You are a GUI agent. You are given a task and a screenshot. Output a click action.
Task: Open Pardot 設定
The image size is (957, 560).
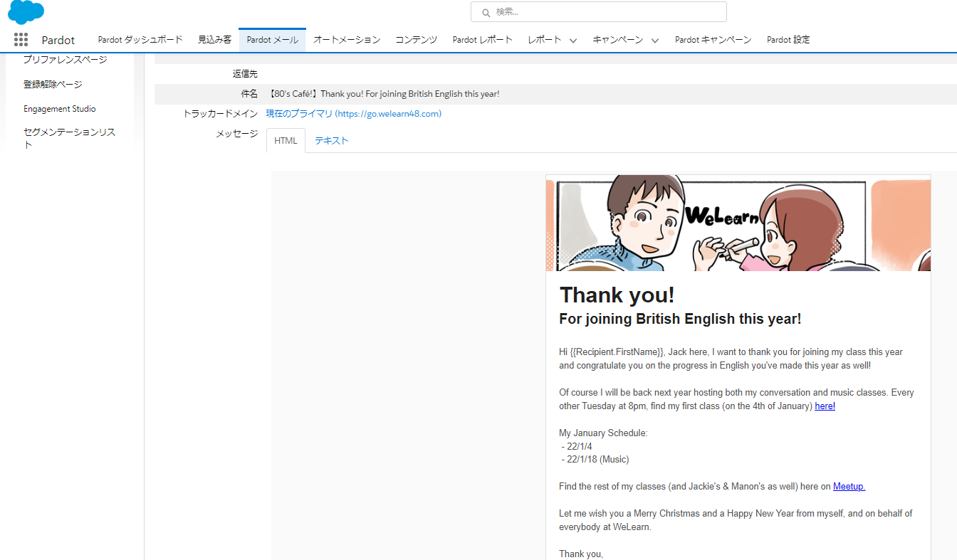(788, 40)
